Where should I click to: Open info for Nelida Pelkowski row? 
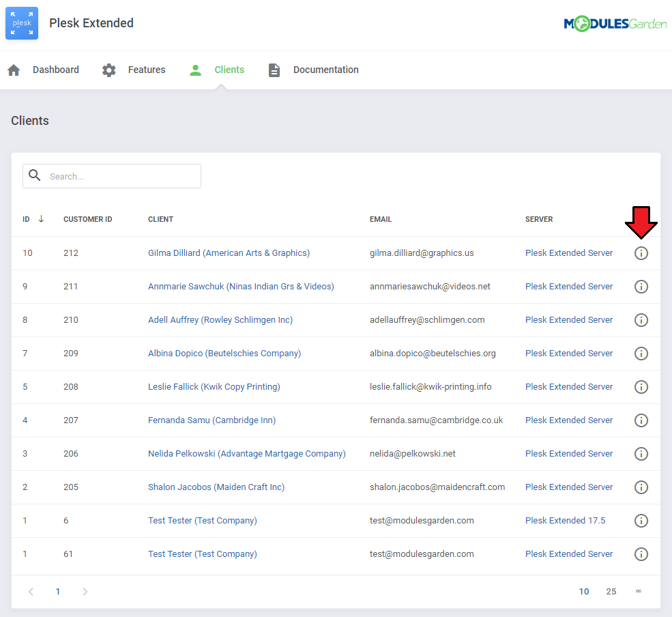point(641,454)
